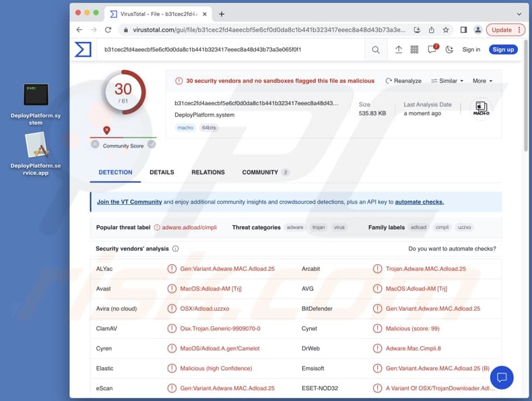Click Cynet result Malicious (score: 99)
The image size is (532, 401).
pos(412,328)
